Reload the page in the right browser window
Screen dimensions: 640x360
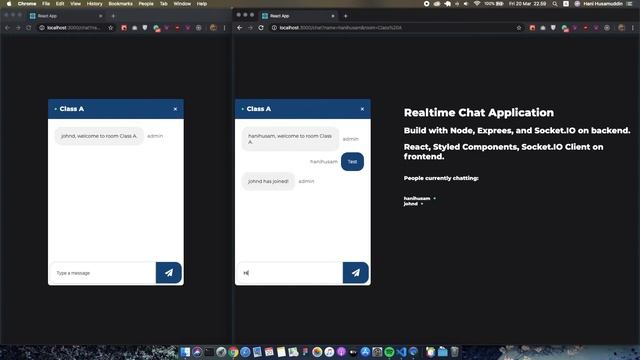(261, 28)
